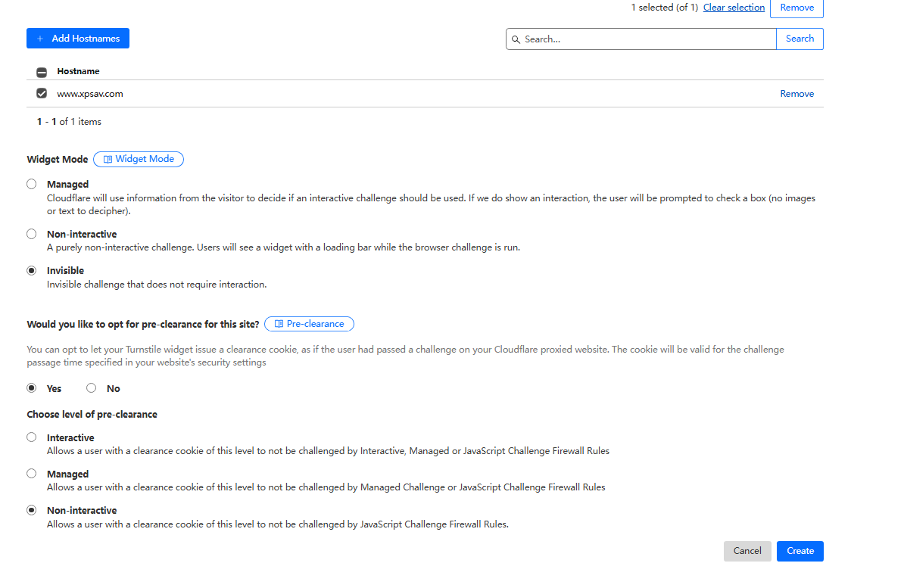Uncheck the www.xpsav.com hostname checkbox

point(42,94)
